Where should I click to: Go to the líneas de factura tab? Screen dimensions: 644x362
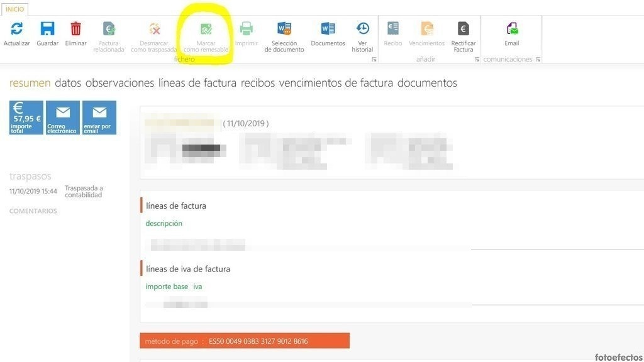pos(197,83)
